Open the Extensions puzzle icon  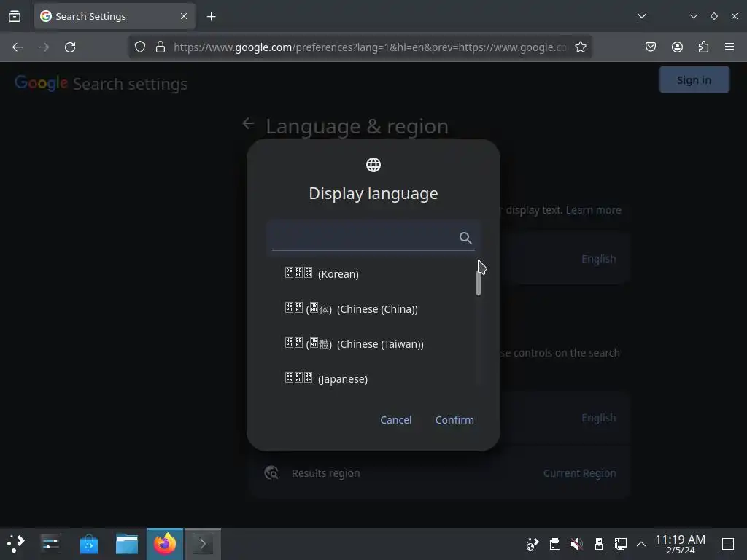(703, 47)
